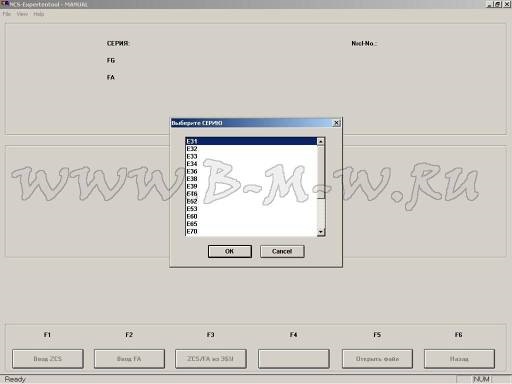This screenshot has height=384, width=512.
Task: Choose E60 in the listbox
Action: tap(251, 216)
